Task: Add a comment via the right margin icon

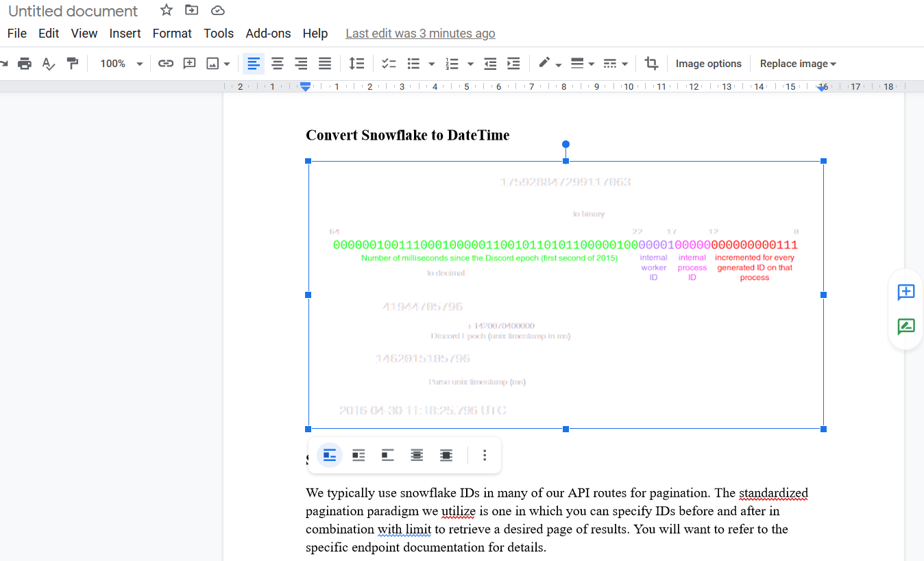Action: click(x=905, y=292)
